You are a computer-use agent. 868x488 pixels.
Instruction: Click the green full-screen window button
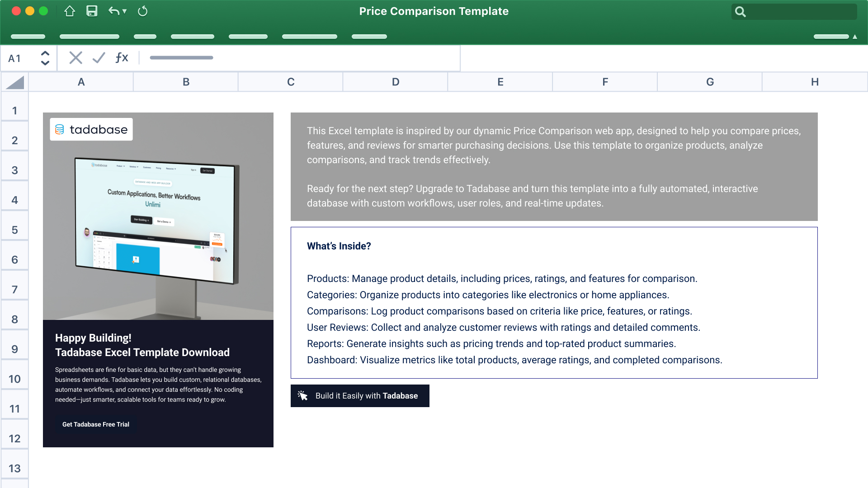coord(43,11)
